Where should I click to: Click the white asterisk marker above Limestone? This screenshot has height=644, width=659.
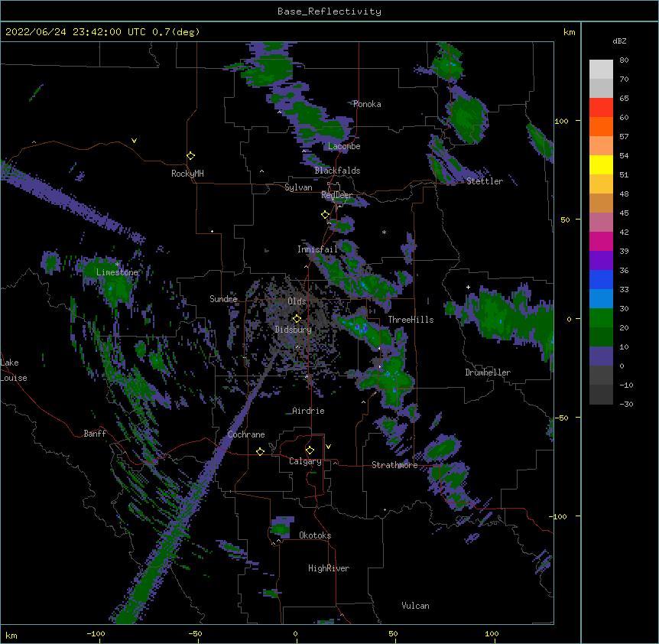click(117, 265)
